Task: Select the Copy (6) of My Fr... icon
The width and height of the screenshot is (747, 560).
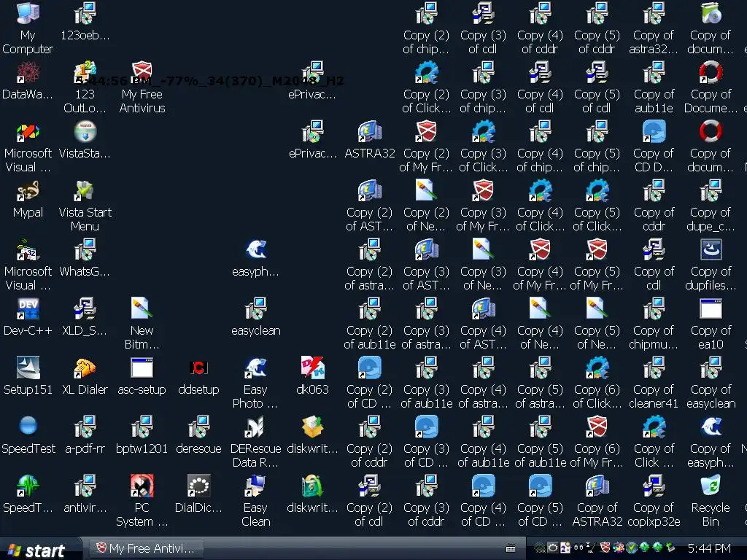Action: [x=597, y=427]
